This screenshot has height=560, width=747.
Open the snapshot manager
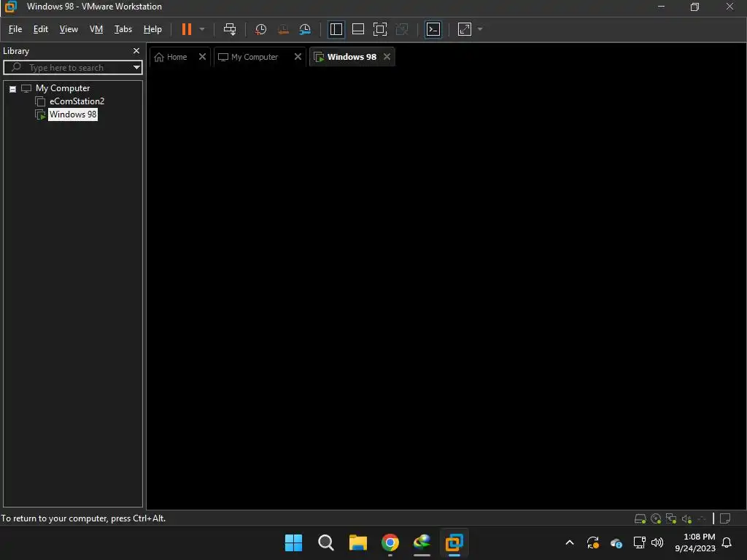tap(305, 29)
